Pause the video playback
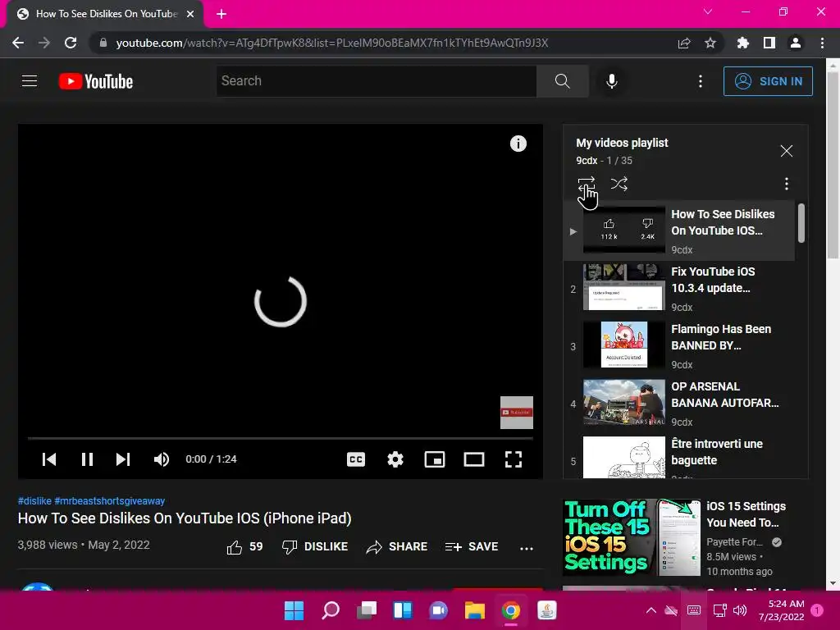This screenshot has height=630, width=840. [x=87, y=459]
